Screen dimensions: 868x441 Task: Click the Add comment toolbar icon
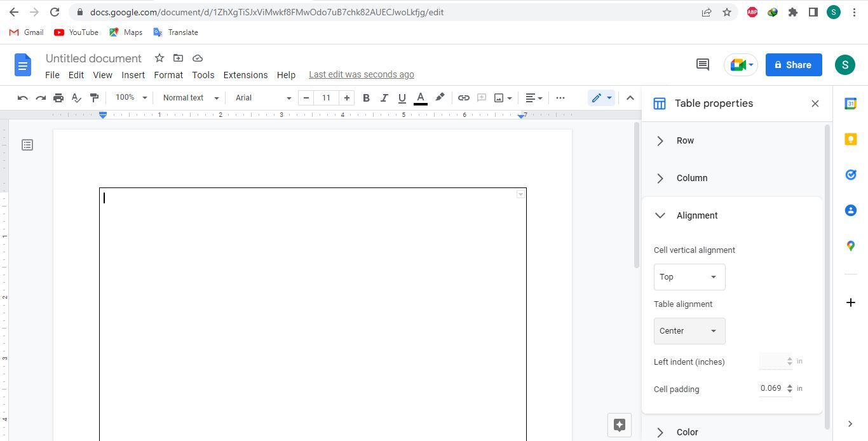[x=482, y=98]
